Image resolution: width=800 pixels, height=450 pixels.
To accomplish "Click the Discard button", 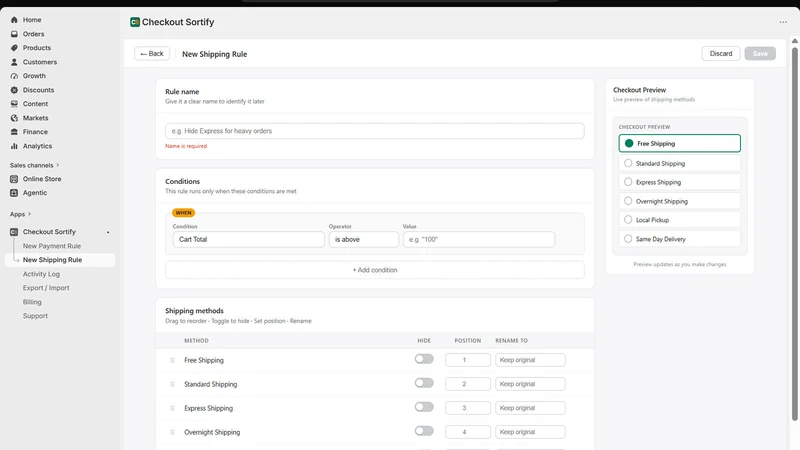I will [x=721, y=54].
